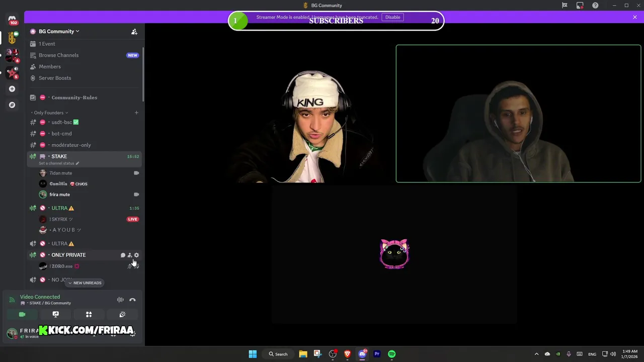Open Spotify from taskbar
644x362 pixels.
point(391,354)
